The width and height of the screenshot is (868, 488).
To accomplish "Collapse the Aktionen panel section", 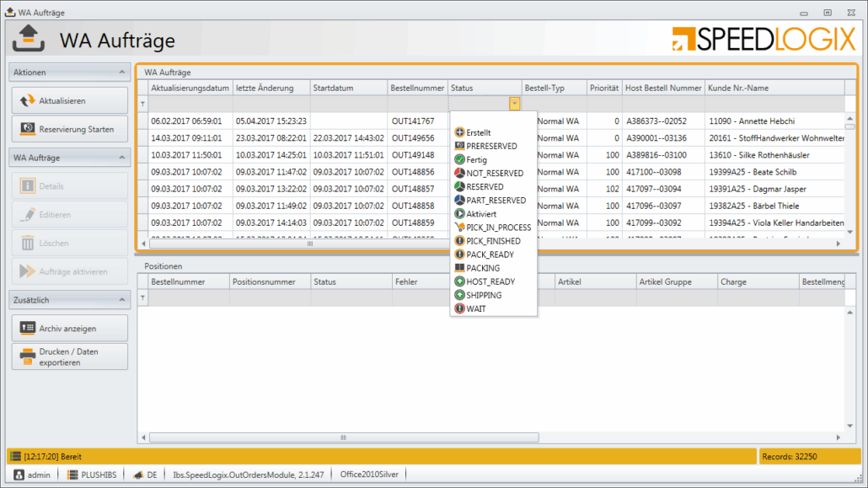I will [121, 72].
